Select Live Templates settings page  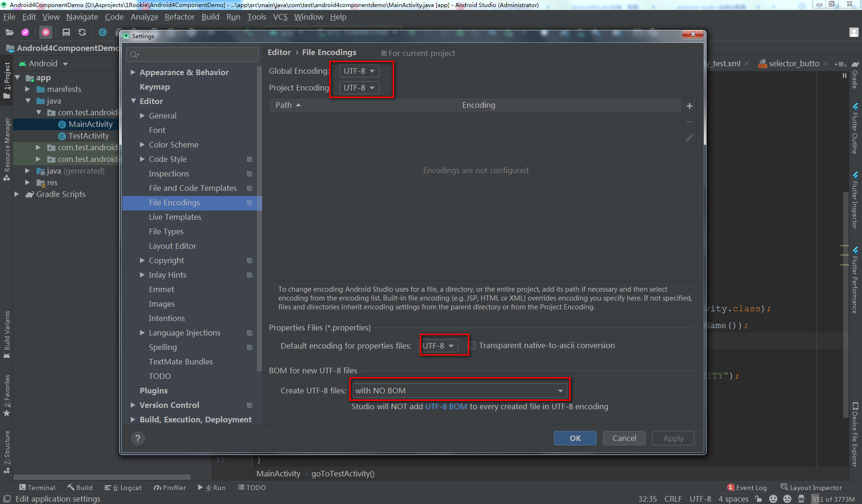pos(175,217)
